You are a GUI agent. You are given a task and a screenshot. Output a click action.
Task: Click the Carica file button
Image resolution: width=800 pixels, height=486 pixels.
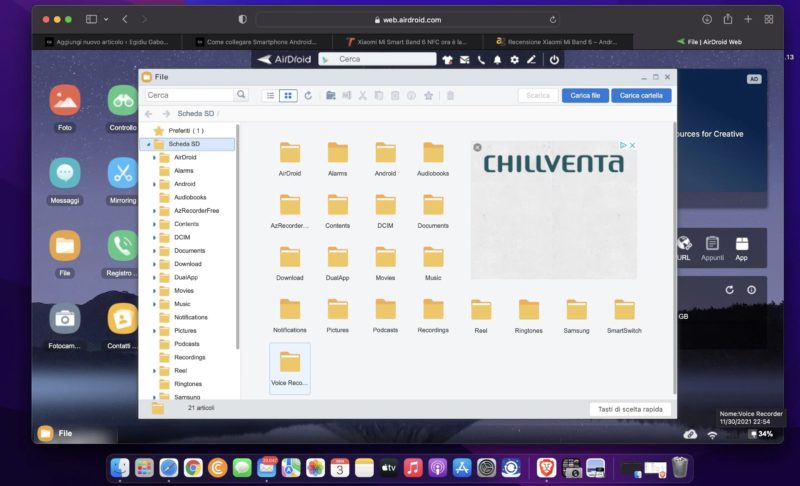(585, 95)
